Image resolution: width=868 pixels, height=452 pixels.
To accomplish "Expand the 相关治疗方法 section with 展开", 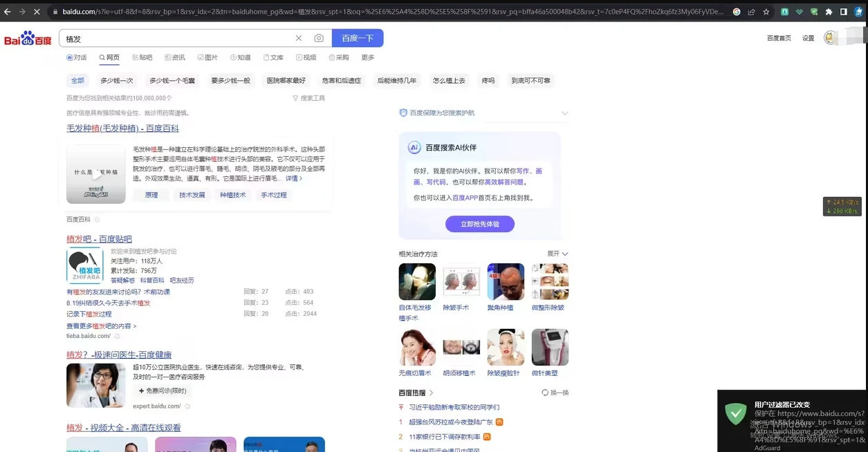I will 557,254.
